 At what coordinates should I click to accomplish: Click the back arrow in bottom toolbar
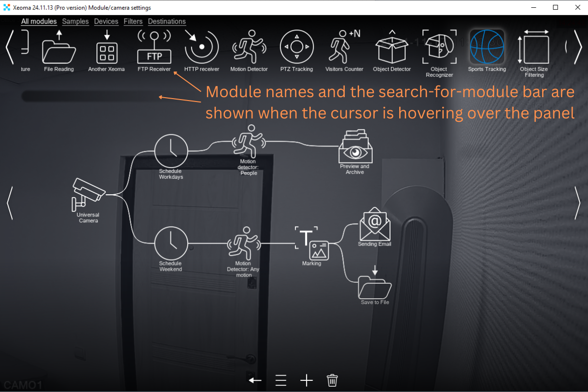coord(255,380)
